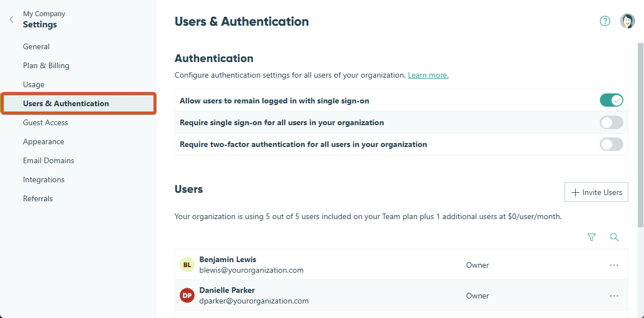Screen dimensions: 644x318
Task: Open the users filter funnel icon
Action: coord(591,237)
